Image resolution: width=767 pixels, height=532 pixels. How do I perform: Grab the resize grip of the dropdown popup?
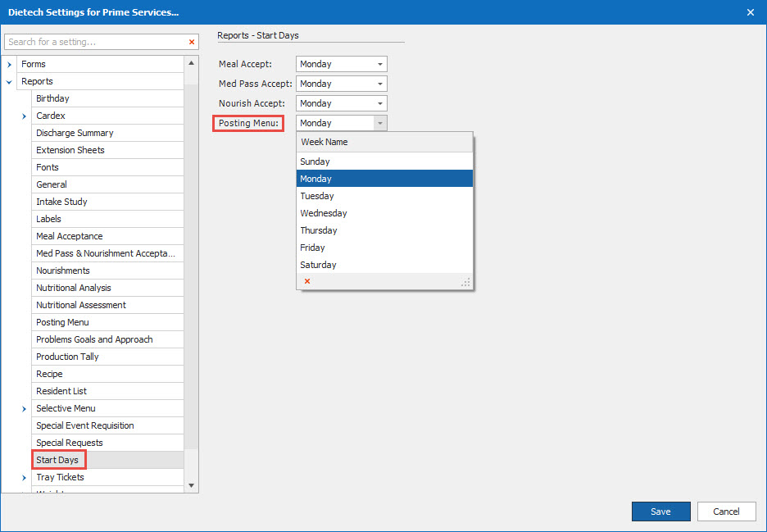(465, 283)
